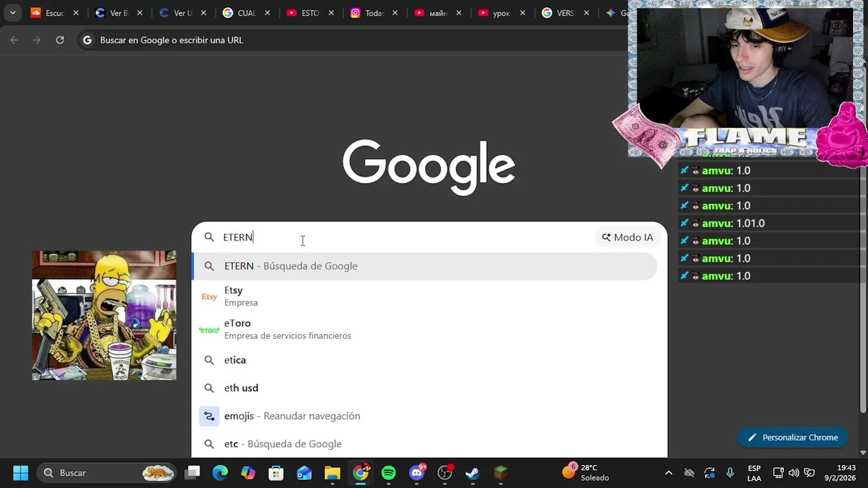Viewport: 868px width, 488px height.
Task: Click the Chrome taskbar icon
Action: (x=361, y=472)
